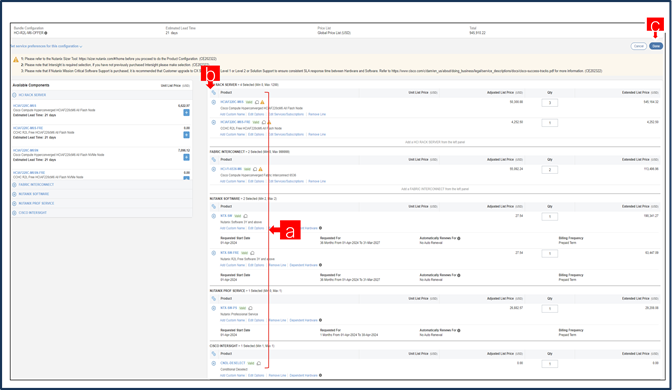Click Dependent Hardware for Nutanix Professional Service

[303, 320]
